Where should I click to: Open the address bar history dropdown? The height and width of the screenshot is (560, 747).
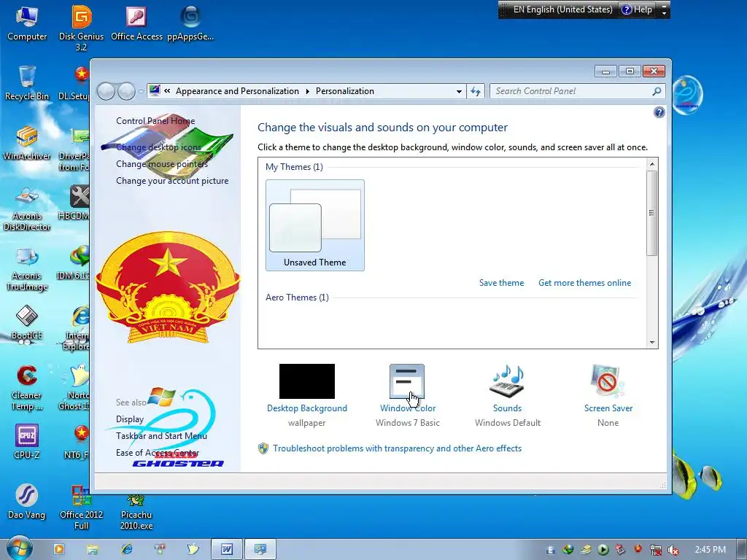pos(459,91)
